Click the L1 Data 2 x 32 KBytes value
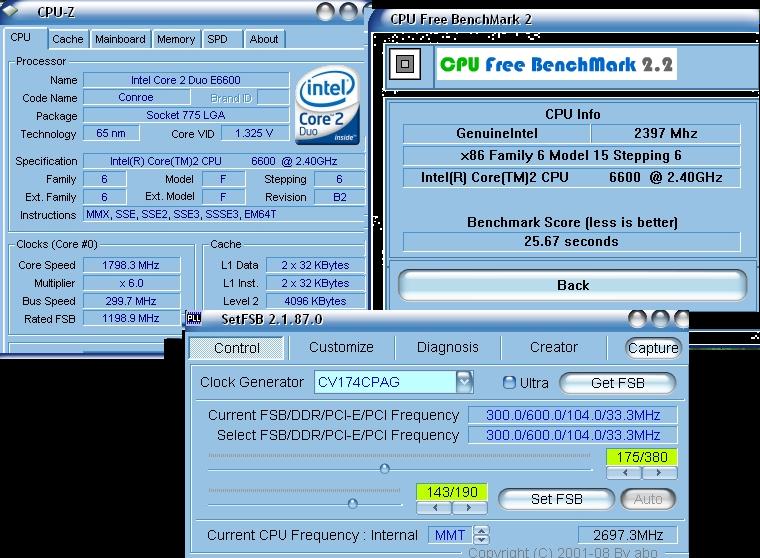The height and width of the screenshot is (558, 760). click(315, 265)
